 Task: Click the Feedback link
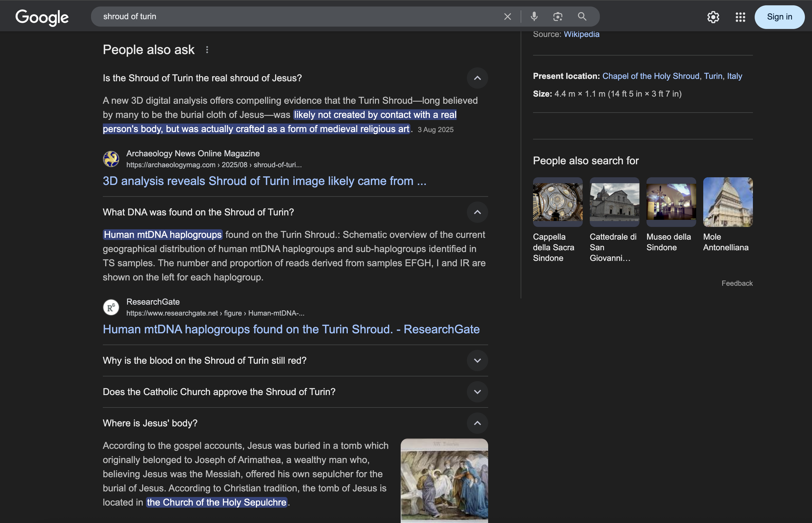click(737, 283)
